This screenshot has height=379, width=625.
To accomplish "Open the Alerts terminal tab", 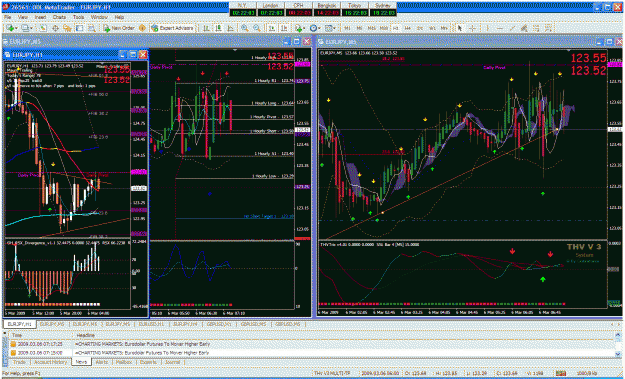I will pos(102,362).
